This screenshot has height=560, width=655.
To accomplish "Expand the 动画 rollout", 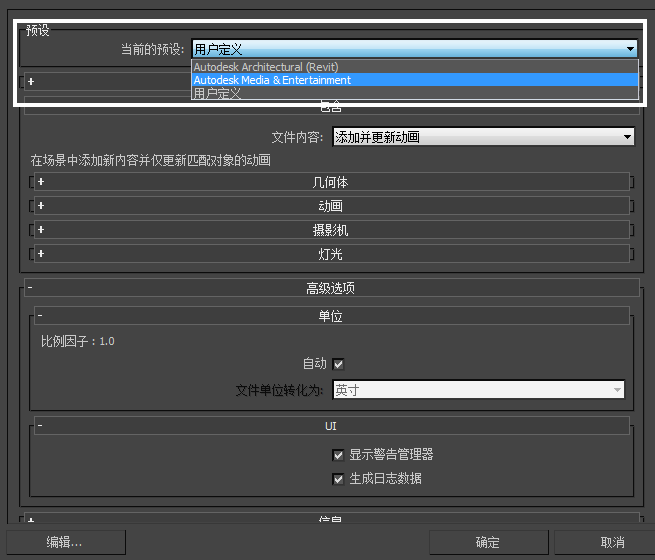I will pos(332,206).
